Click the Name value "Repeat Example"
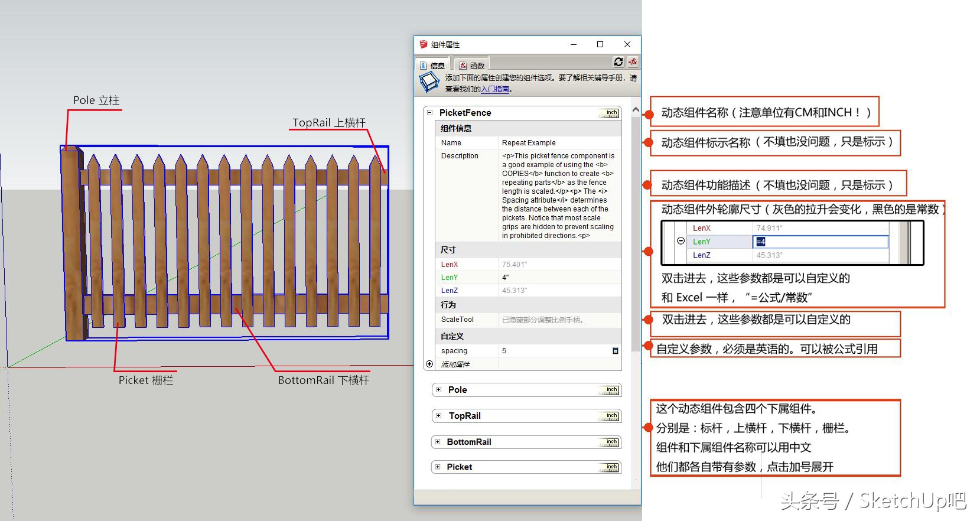This screenshot has height=521, width=980. point(529,143)
